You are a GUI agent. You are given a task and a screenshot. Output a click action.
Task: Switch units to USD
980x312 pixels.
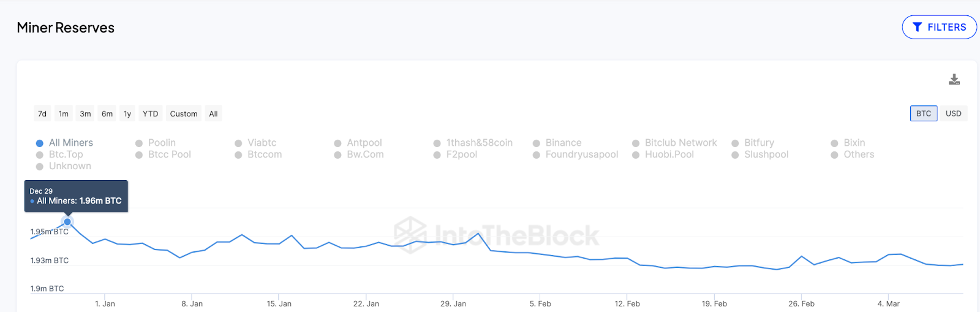pyautogui.click(x=953, y=113)
